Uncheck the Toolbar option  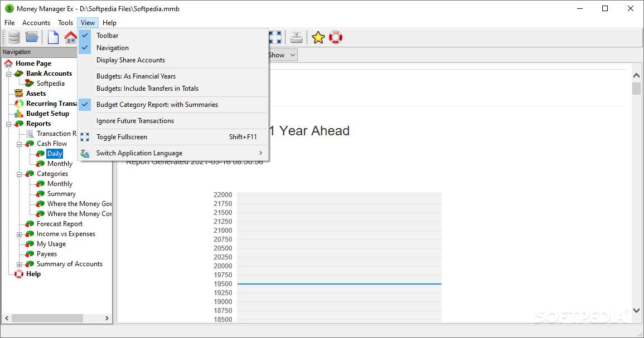click(173, 36)
